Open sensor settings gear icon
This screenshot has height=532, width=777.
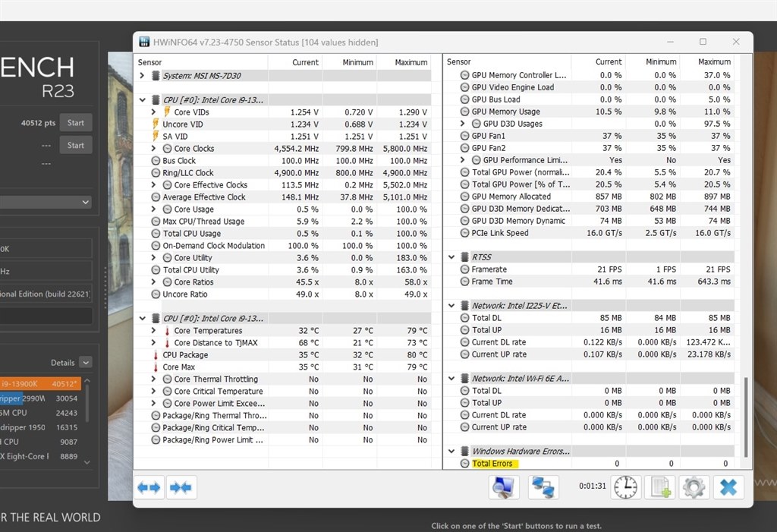pyautogui.click(x=694, y=487)
